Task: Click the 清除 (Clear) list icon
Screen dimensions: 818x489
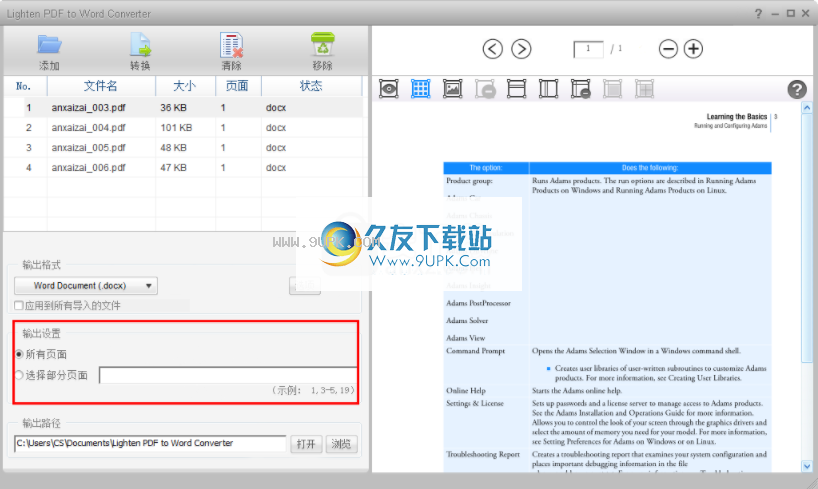Action: pyautogui.click(x=231, y=45)
